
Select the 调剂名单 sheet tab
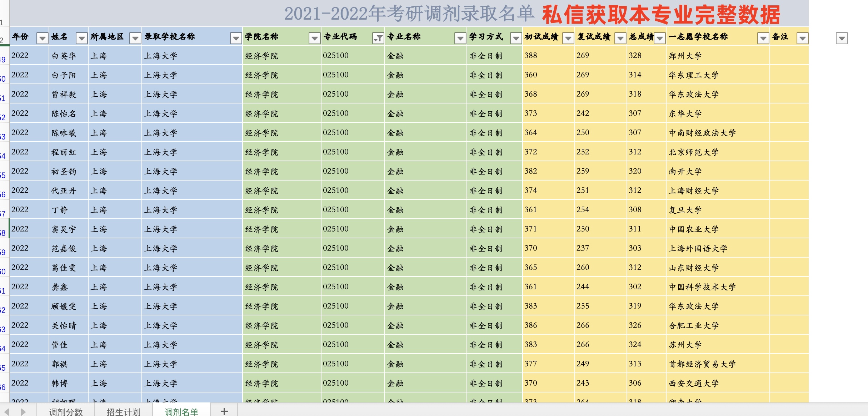(181, 412)
